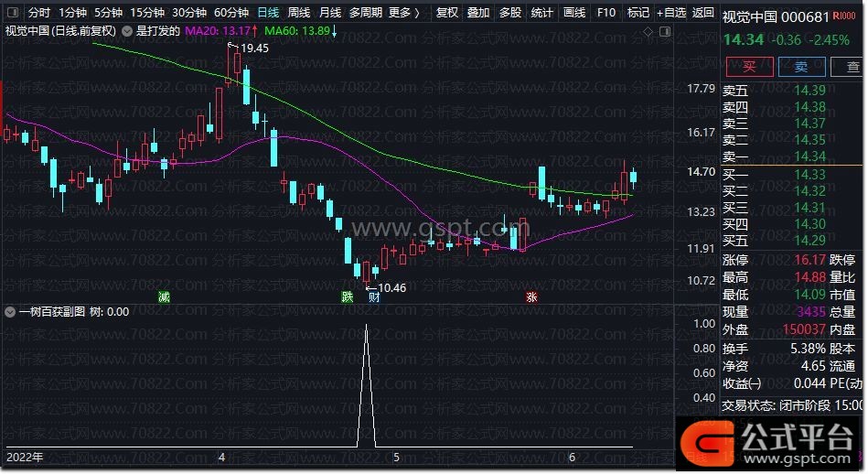This screenshot has width=868, height=474.
Task: Click the 财 marker on the chart
Action: coord(374,297)
